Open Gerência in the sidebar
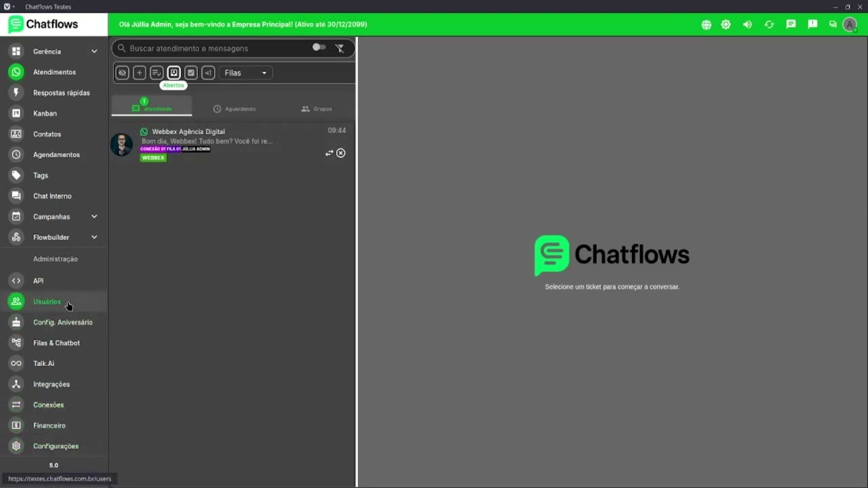 54,52
